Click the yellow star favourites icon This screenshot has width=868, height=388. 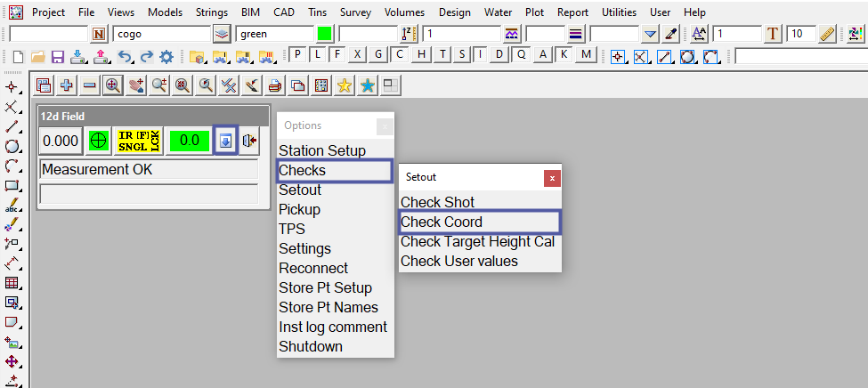point(344,85)
